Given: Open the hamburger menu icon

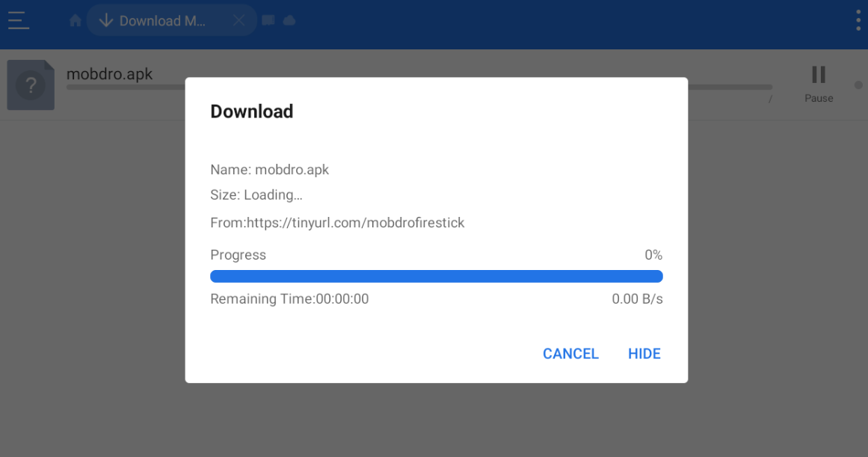Looking at the screenshot, I should click(18, 20).
